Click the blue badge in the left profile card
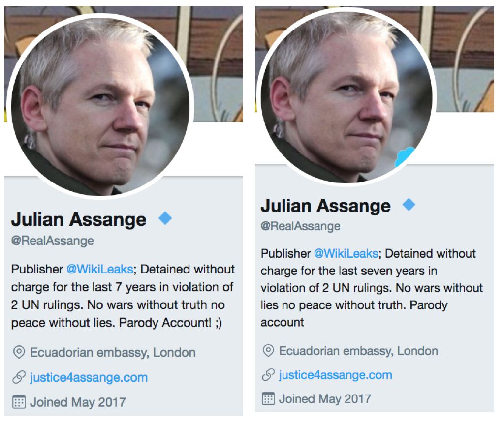The width and height of the screenshot is (504, 425). coord(165,218)
